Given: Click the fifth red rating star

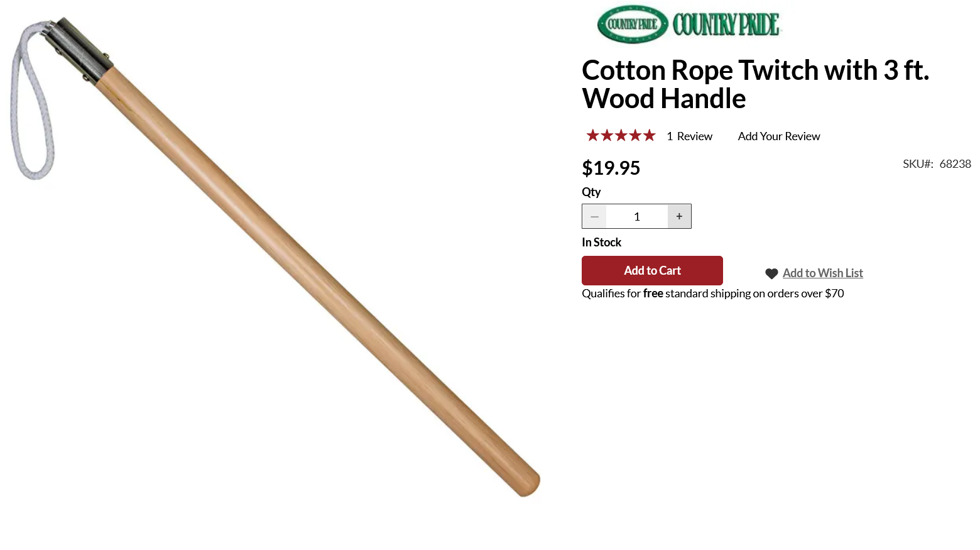Looking at the screenshot, I should point(649,136).
